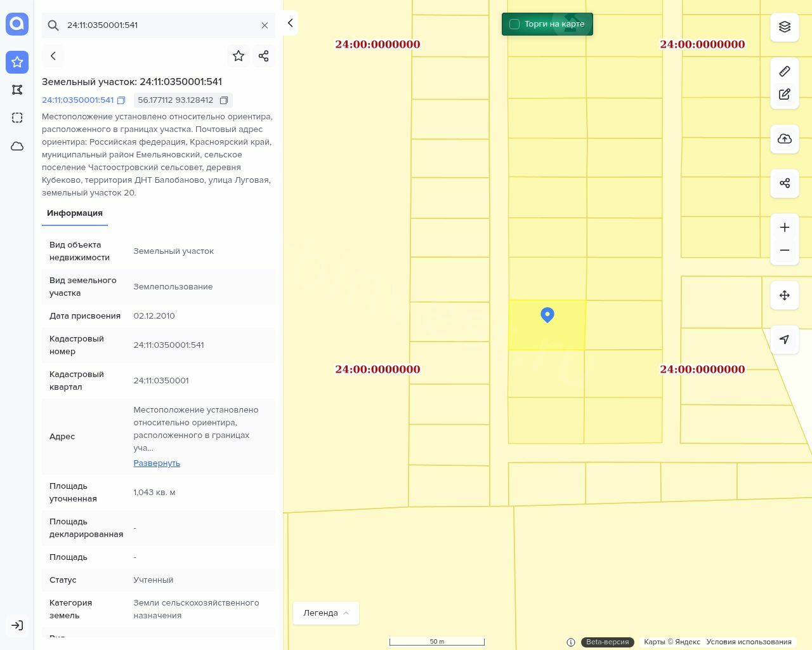Click the search input field
Viewport: 812px width, 650px height.
coord(159,25)
